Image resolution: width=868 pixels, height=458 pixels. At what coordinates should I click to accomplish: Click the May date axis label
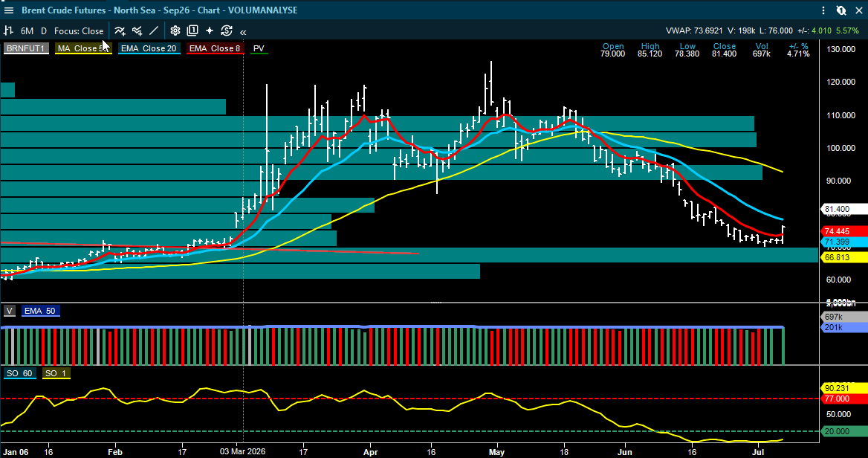tap(497, 451)
